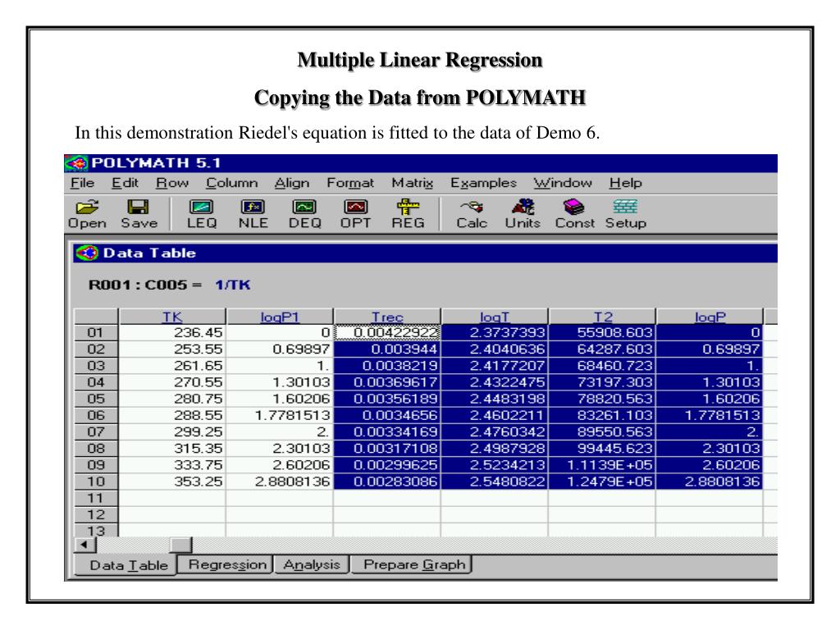
Task: Open the Column menu
Action: pyautogui.click(x=231, y=183)
